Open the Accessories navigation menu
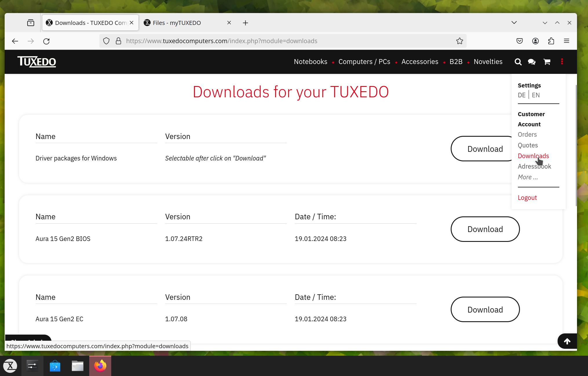Screen dimensions: 588x376 click(x=420, y=62)
